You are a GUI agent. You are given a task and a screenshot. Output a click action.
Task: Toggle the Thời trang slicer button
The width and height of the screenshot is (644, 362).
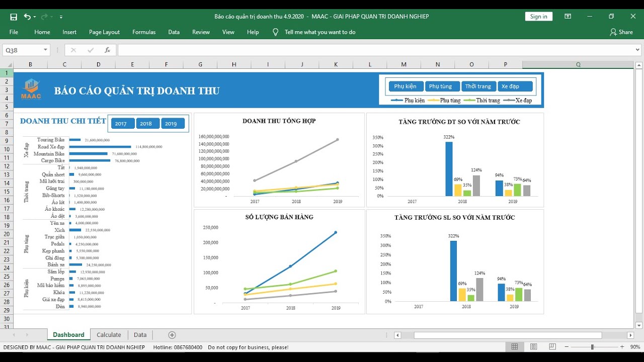tap(478, 86)
